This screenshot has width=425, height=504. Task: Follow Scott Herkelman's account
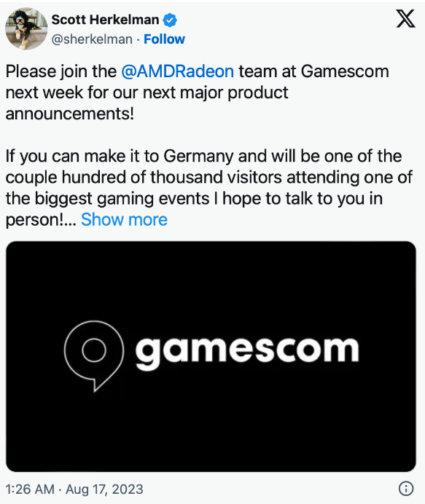pos(165,39)
